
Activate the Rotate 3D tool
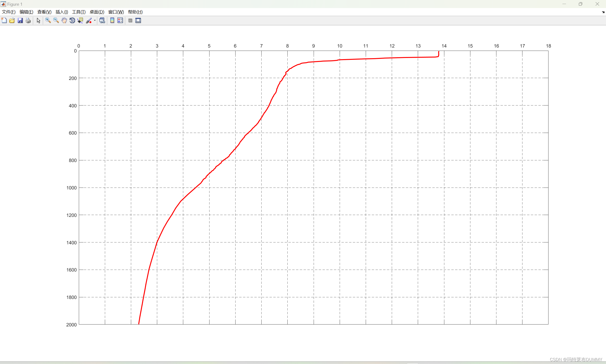(72, 21)
